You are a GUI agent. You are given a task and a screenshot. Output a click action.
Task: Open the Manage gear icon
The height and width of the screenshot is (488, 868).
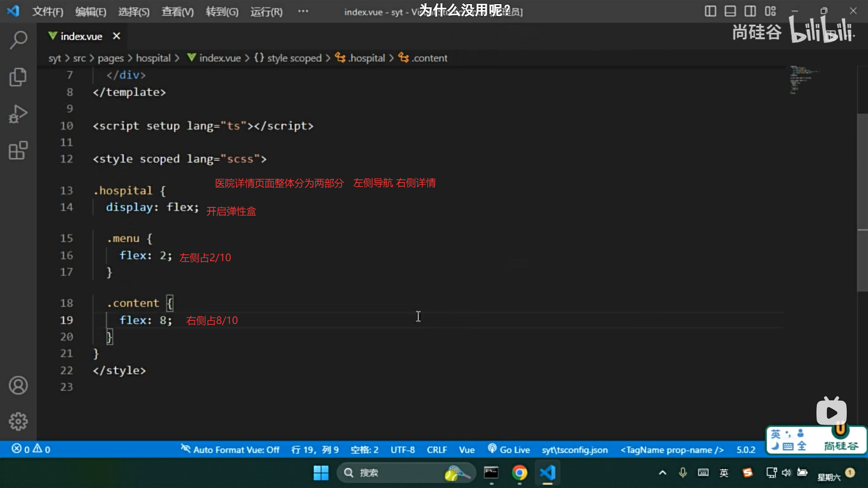(18, 422)
